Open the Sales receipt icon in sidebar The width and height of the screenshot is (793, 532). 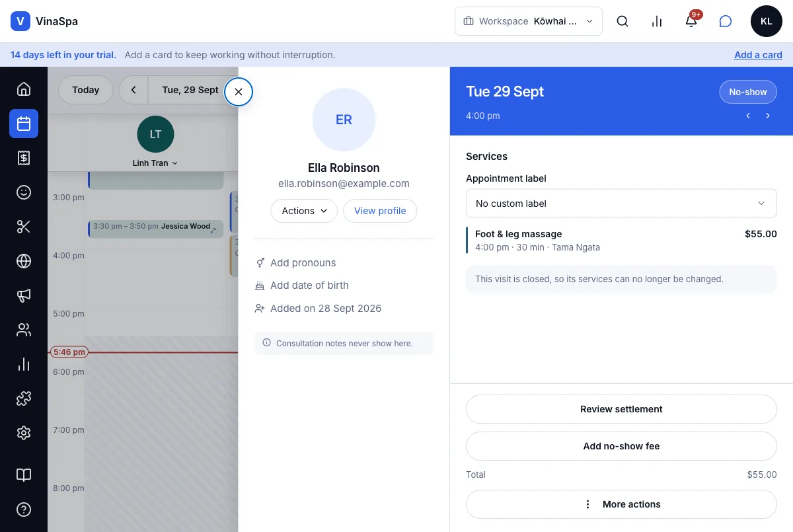(x=24, y=158)
